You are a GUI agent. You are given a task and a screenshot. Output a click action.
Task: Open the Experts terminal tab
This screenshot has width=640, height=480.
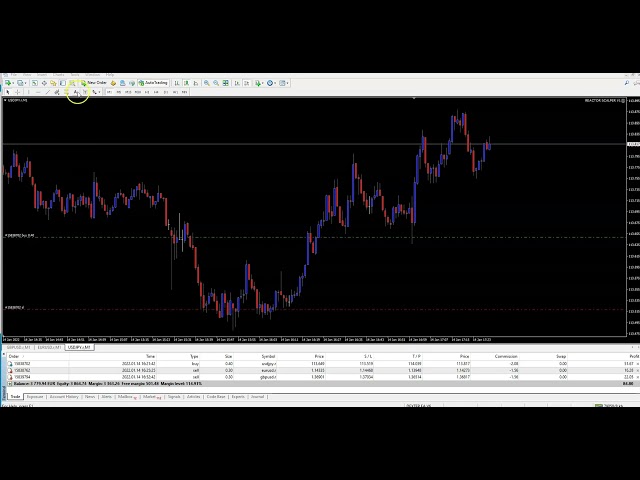tap(237, 396)
